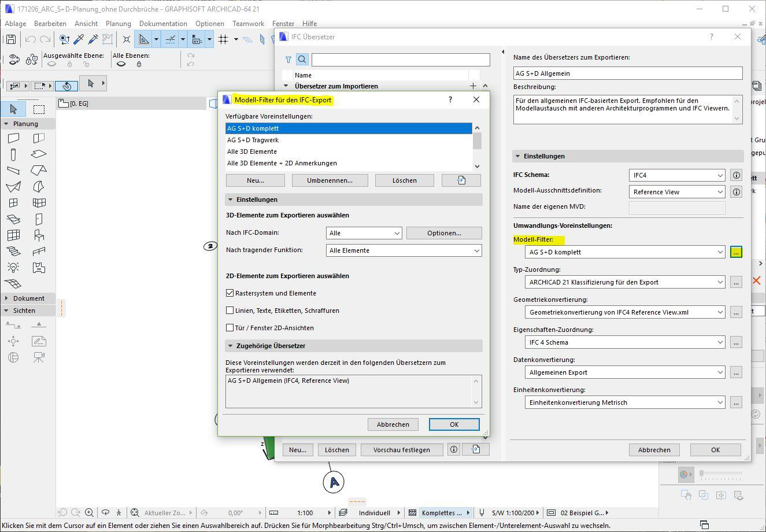
Task: Choose the Stair tool in Planung
Action: click(13, 252)
